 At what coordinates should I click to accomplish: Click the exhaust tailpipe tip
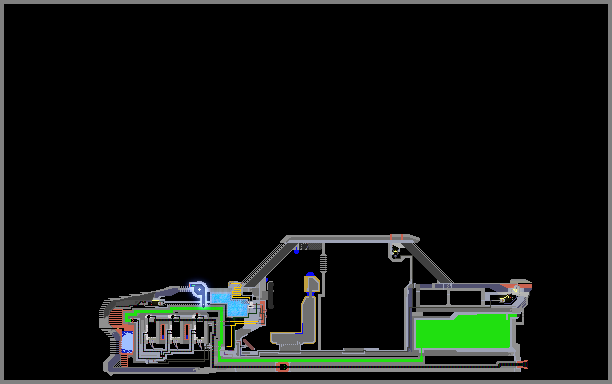(523, 365)
